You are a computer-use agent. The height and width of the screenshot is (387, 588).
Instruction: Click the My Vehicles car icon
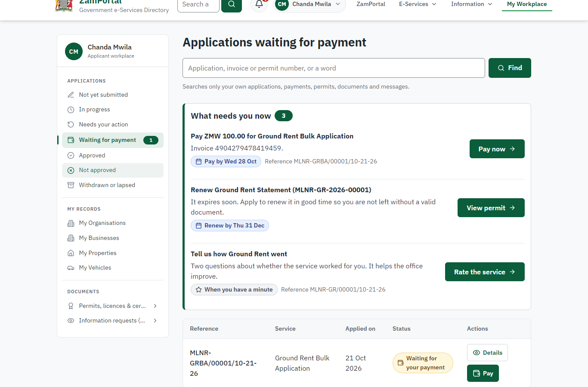(x=71, y=268)
